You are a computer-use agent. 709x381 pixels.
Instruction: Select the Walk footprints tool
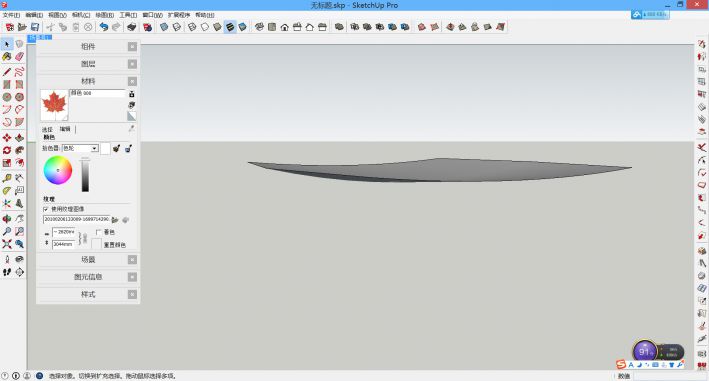click(x=7, y=272)
